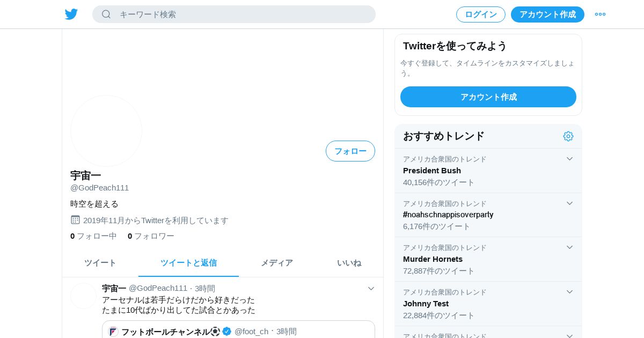This screenshot has height=338, width=644.
Task: Click the フットボールチャンネル avatar icon
Action: 113,332
